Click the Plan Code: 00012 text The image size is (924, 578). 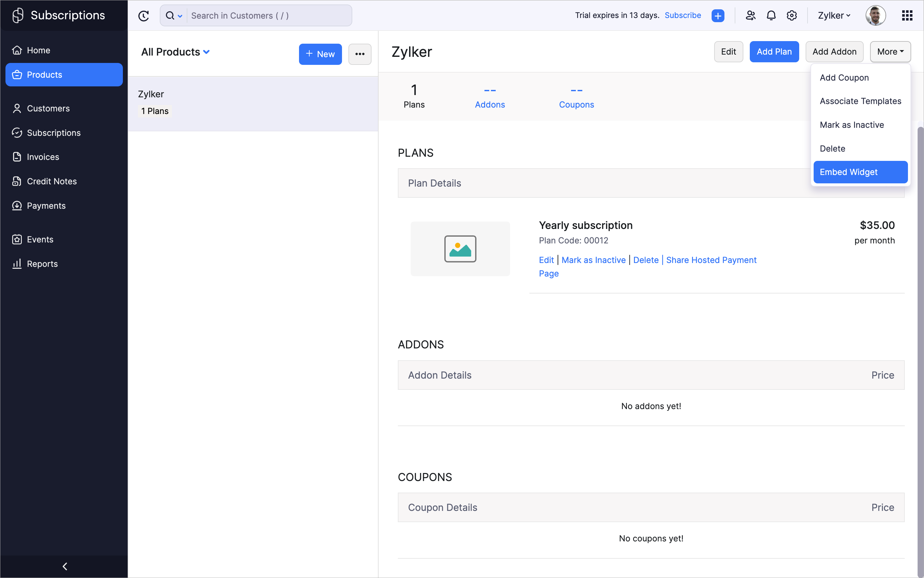574,241
